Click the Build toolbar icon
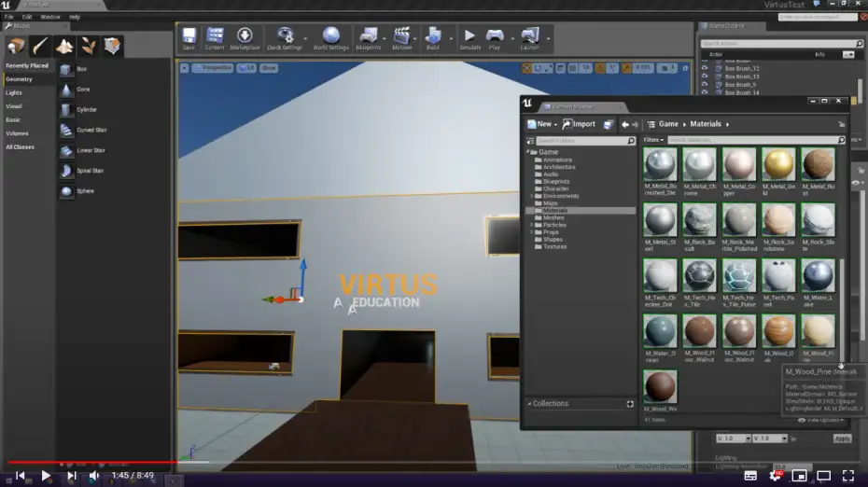The width and height of the screenshot is (868, 487). [x=433, y=38]
